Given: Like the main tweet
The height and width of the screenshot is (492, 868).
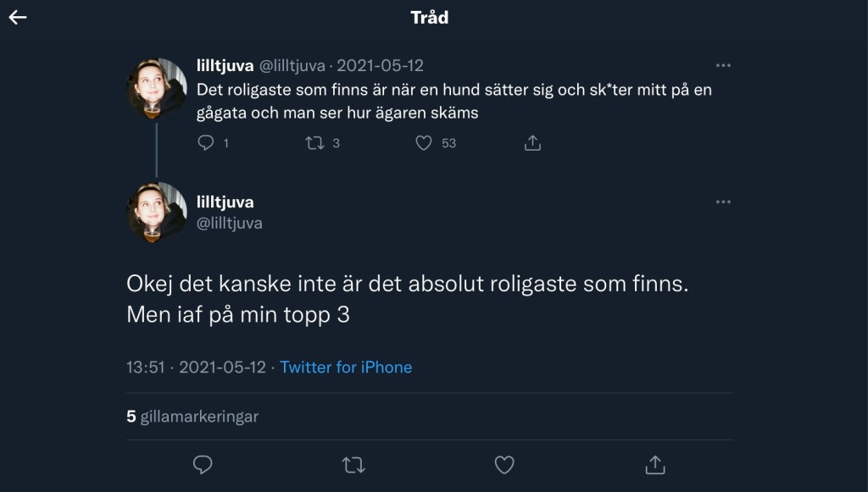Looking at the screenshot, I should [504, 464].
